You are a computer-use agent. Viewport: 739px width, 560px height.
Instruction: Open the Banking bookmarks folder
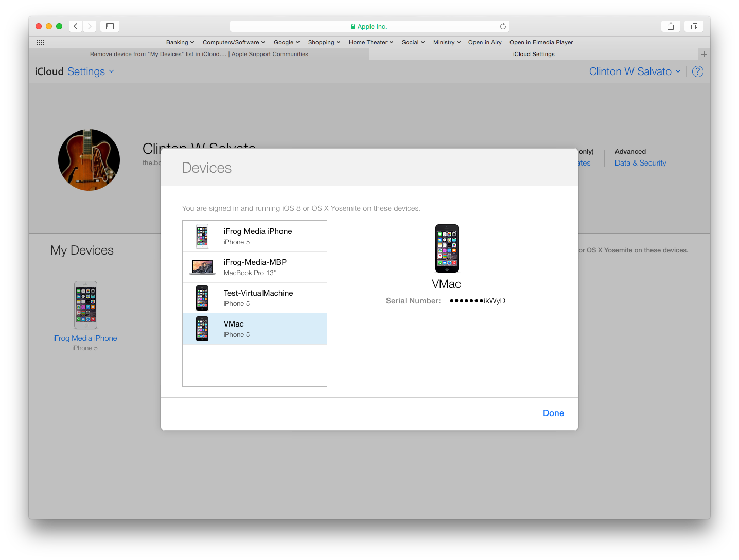[180, 42]
